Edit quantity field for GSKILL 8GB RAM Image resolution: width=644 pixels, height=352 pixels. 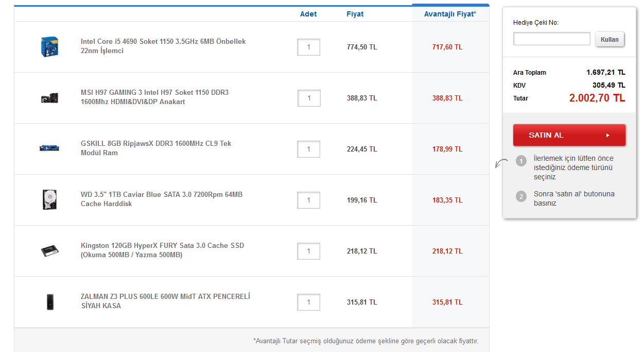click(x=308, y=149)
